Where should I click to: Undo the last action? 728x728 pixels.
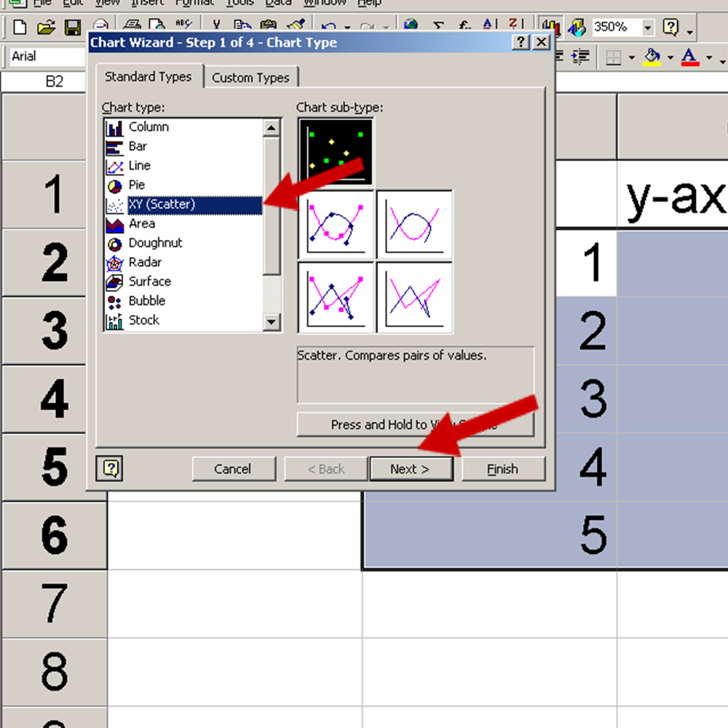point(329,25)
